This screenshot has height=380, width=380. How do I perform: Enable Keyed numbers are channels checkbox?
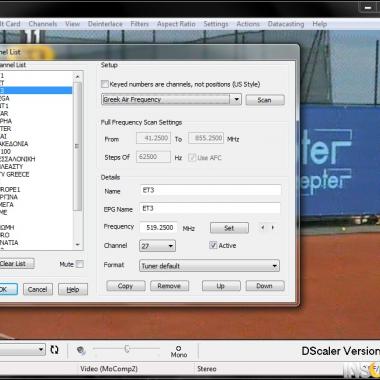click(x=105, y=84)
